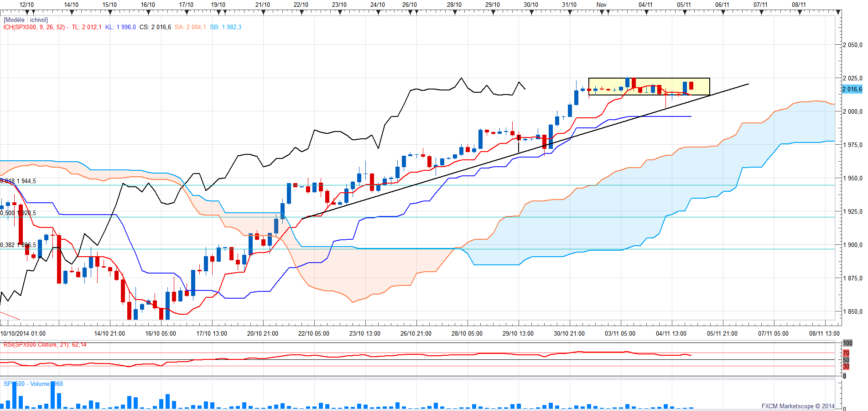Select the CS: 2 016,6 legend value
This screenshot has width=868, height=411.
155,27
